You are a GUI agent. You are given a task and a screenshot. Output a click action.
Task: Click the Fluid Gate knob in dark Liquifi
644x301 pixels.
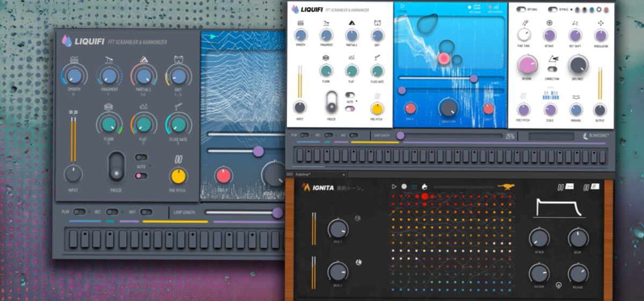(178, 124)
